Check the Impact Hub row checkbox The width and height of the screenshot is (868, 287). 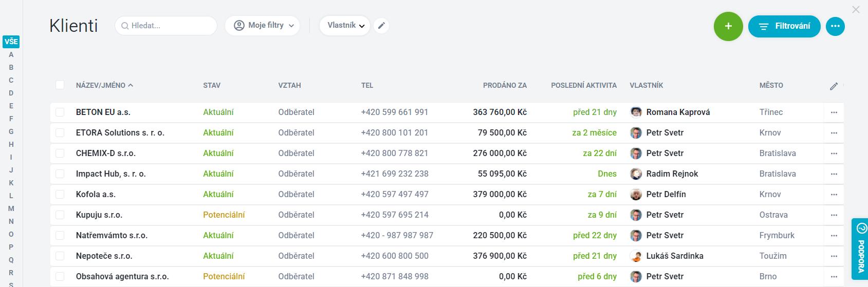coord(60,174)
